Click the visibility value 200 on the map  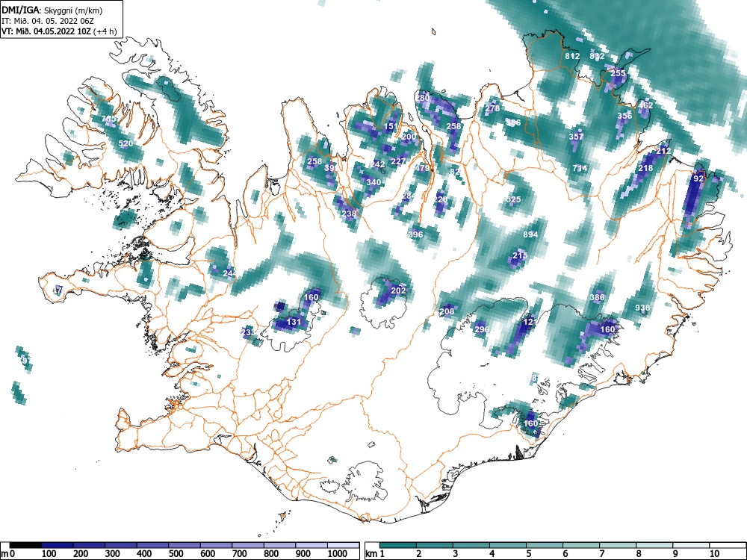pyautogui.click(x=409, y=137)
